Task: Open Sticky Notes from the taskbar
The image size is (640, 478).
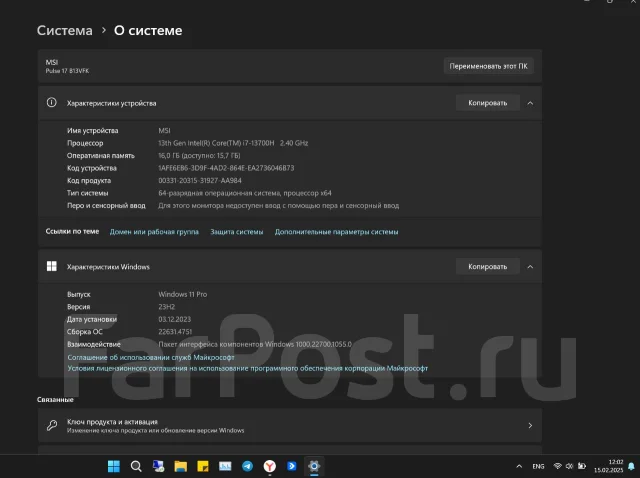Action: pos(203,466)
